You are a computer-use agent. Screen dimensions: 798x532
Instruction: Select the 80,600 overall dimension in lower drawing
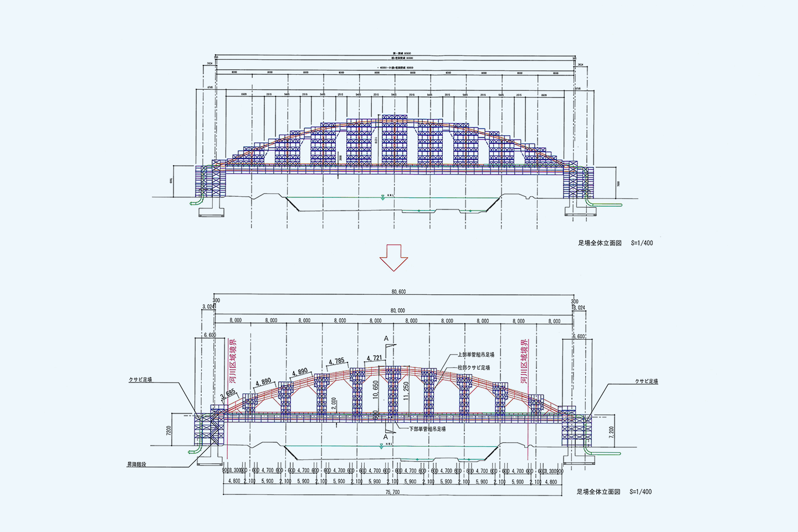398,291
